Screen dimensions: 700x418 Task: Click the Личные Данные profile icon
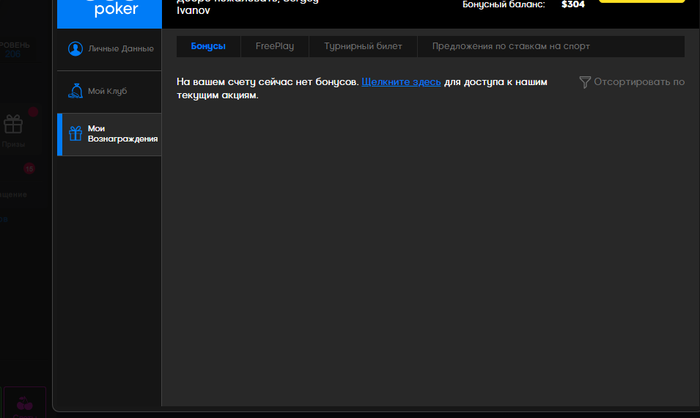(x=75, y=49)
